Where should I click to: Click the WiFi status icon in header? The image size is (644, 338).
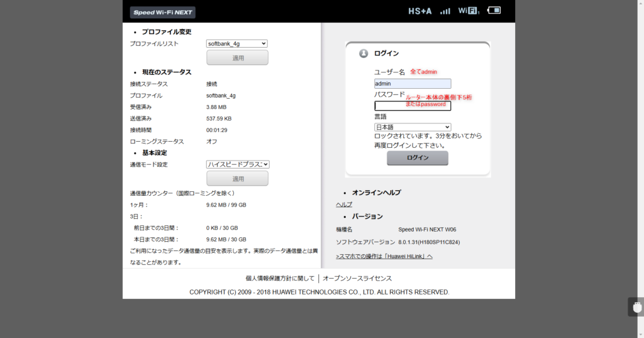tap(469, 11)
